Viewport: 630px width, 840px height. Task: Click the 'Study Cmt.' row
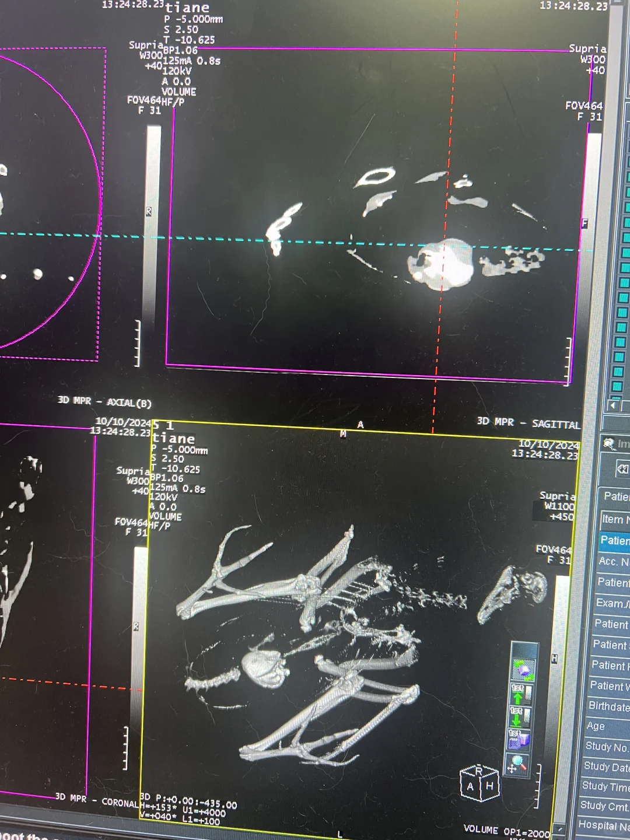[604, 806]
